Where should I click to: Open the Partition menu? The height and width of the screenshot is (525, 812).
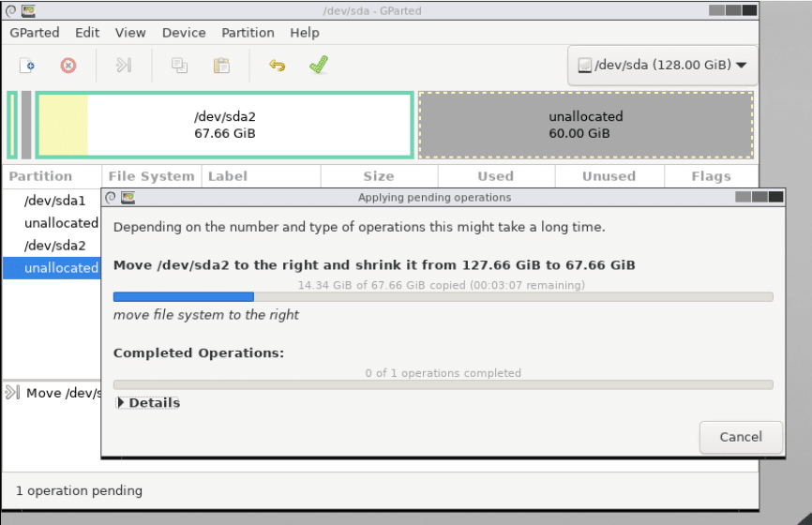point(248,32)
